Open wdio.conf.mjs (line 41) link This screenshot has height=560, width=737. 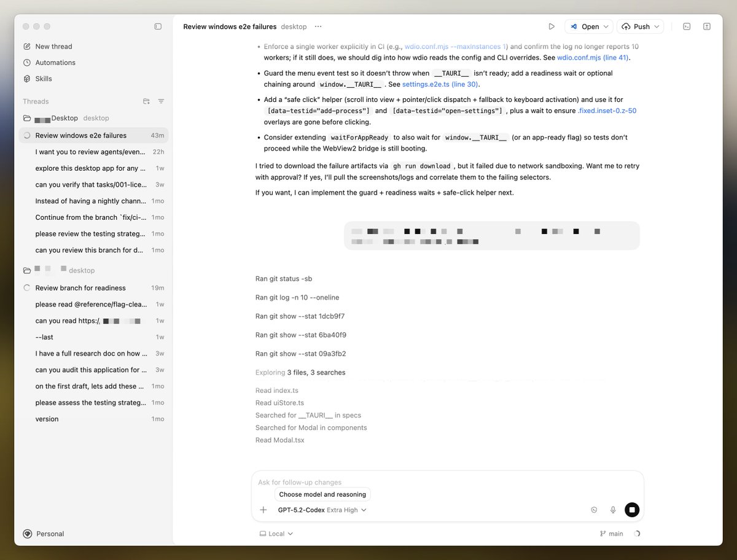coord(593,58)
